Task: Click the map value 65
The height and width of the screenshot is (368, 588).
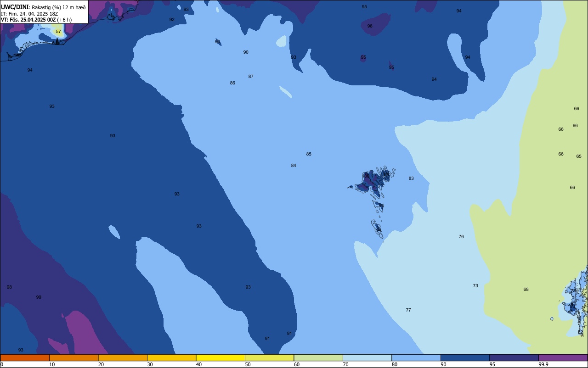Action: tap(579, 156)
